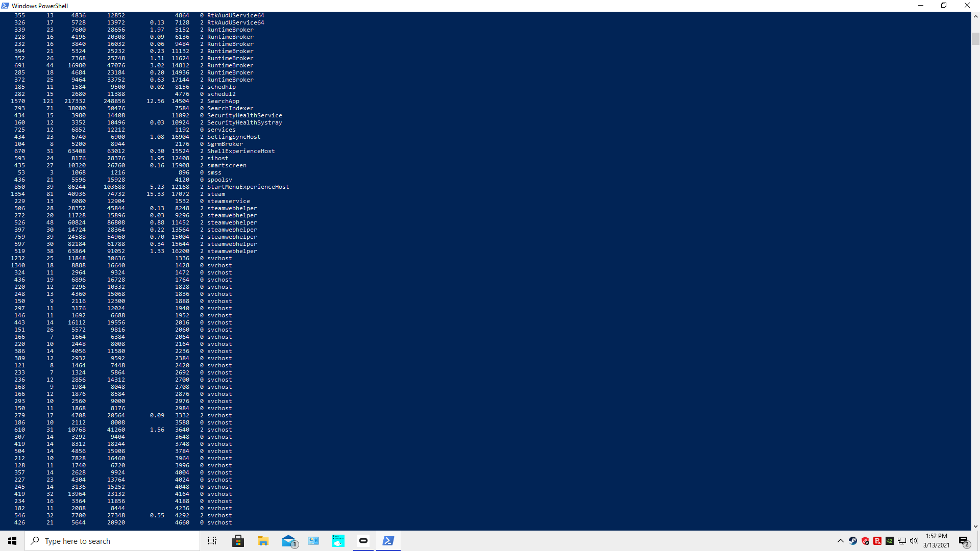Image resolution: width=980 pixels, height=551 pixels.
Task: Open File Explorer from the taskbar
Action: 263,541
